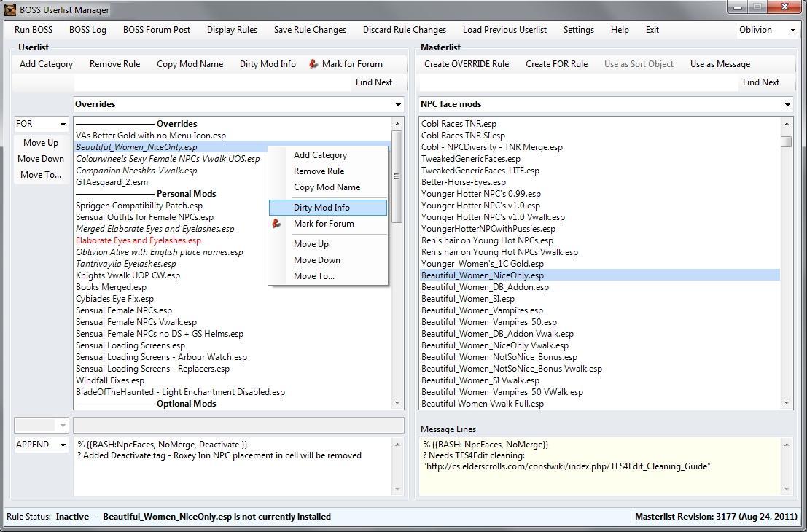Click the Move Down button beside userlist
This screenshot has height=532, width=807.
(x=41, y=159)
